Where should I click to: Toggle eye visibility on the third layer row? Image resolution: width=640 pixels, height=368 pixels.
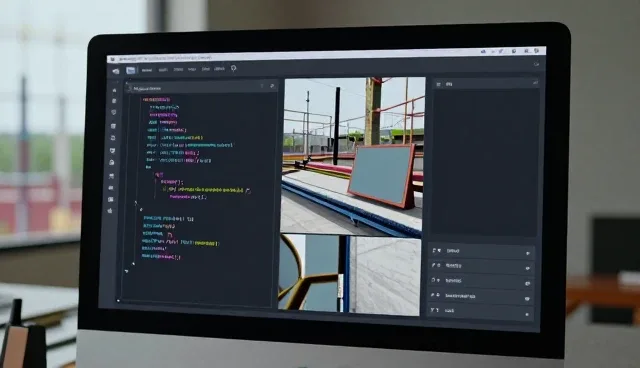click(x=528, y=284)
